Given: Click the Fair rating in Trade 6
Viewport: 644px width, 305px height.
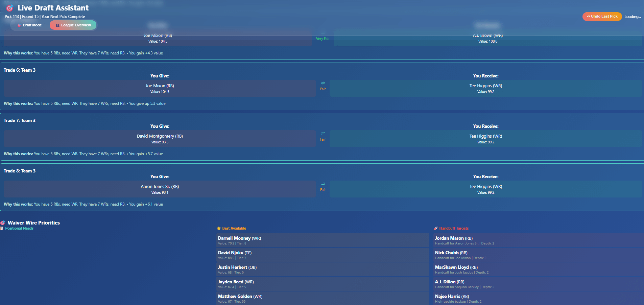Looking at the screenshot, I should pos(323,89).
